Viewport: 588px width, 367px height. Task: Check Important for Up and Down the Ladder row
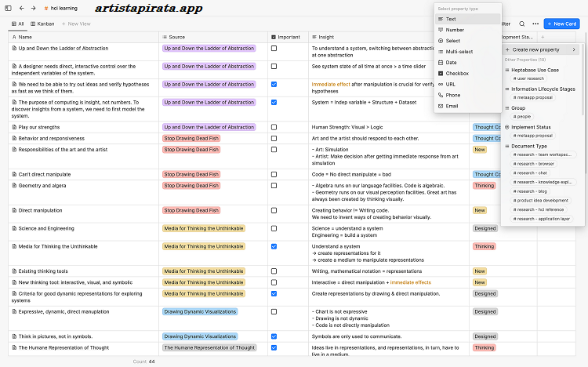point(274,49)
